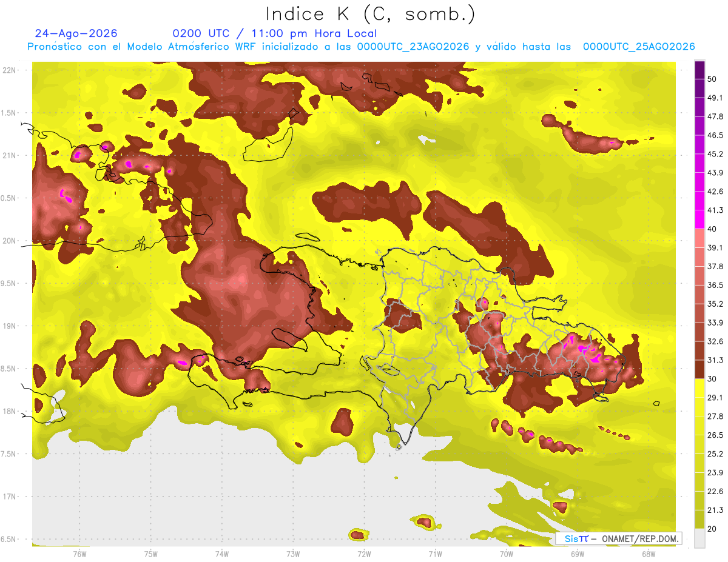Click the '45.2' color bar value
The width and height of the screenshot is (728, 562).
[715, 154]
